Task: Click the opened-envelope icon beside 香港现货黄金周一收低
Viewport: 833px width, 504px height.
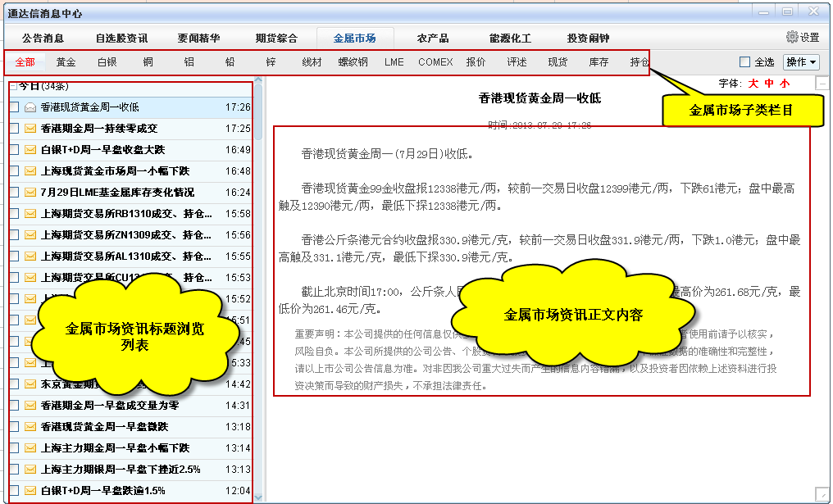Action: (x=30, y=107)
